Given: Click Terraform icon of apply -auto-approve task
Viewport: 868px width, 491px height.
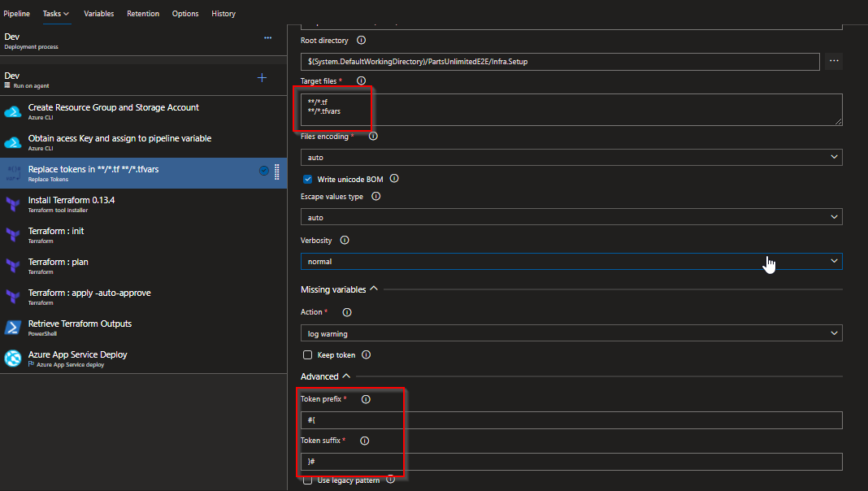Looking at the screenshot, I should pyautogui.click(x=13, y=298).
